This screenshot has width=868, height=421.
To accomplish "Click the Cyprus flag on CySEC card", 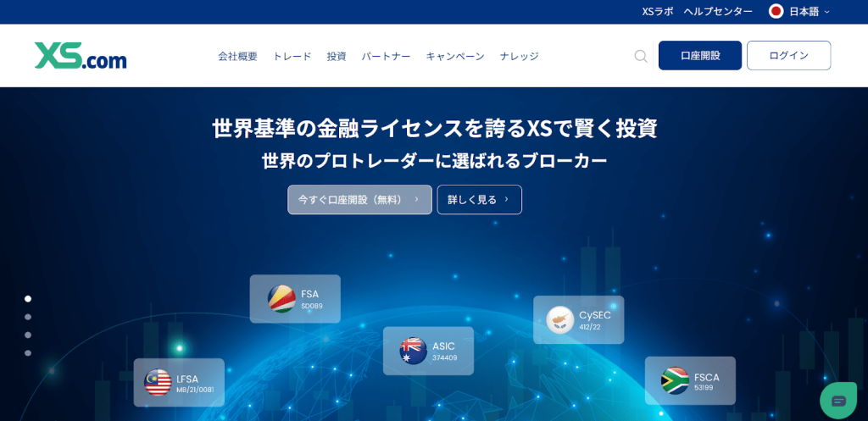I will 559,319.
